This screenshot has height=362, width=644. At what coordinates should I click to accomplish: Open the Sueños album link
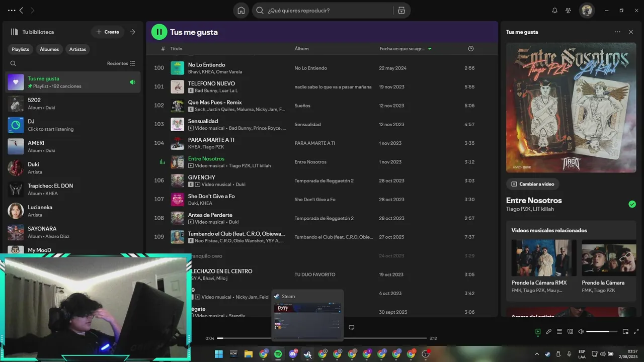[302, 106]
